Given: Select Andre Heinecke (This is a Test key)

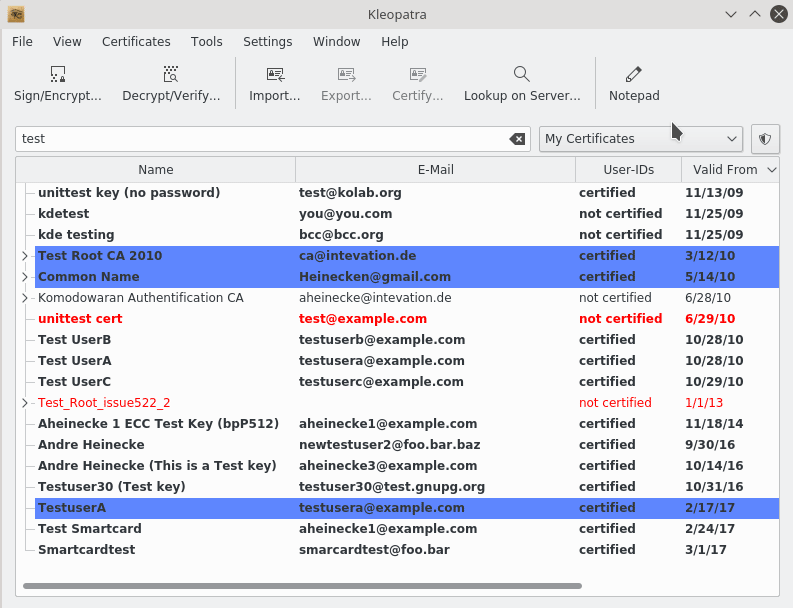Looking at the screenshot, I should [x=407, y=466].
